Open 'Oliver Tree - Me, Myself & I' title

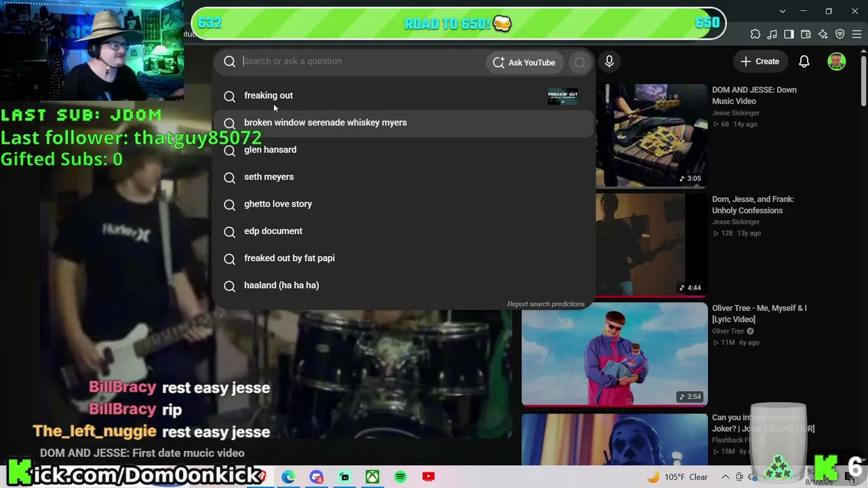[759, 314]
